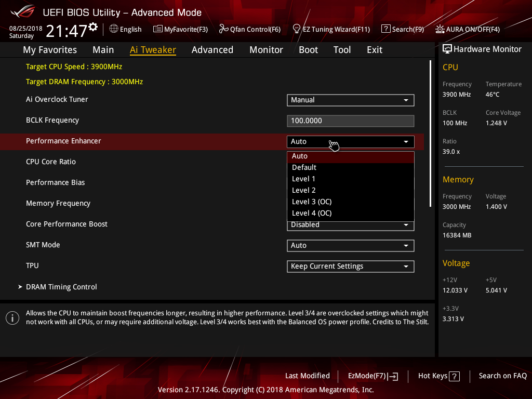Click the ROG logo icon
Image resolution: width=532 pixels, height=399 pixels.
(23, 11)
